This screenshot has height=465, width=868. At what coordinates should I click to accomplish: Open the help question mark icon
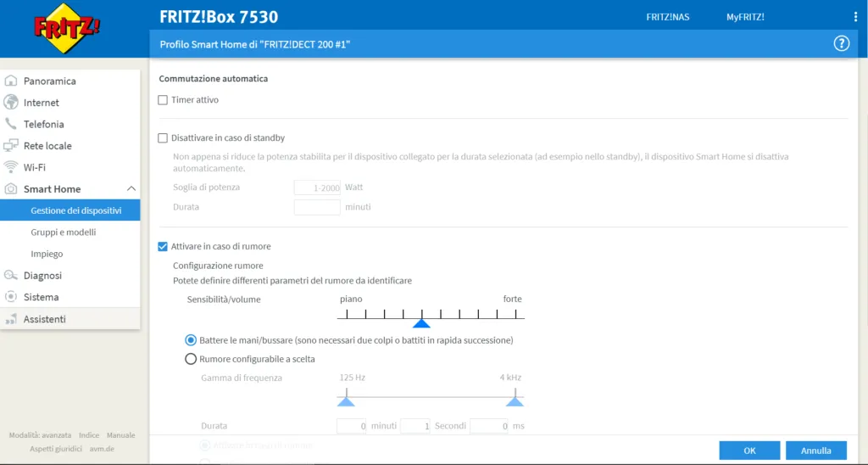[x=842, y=44]
